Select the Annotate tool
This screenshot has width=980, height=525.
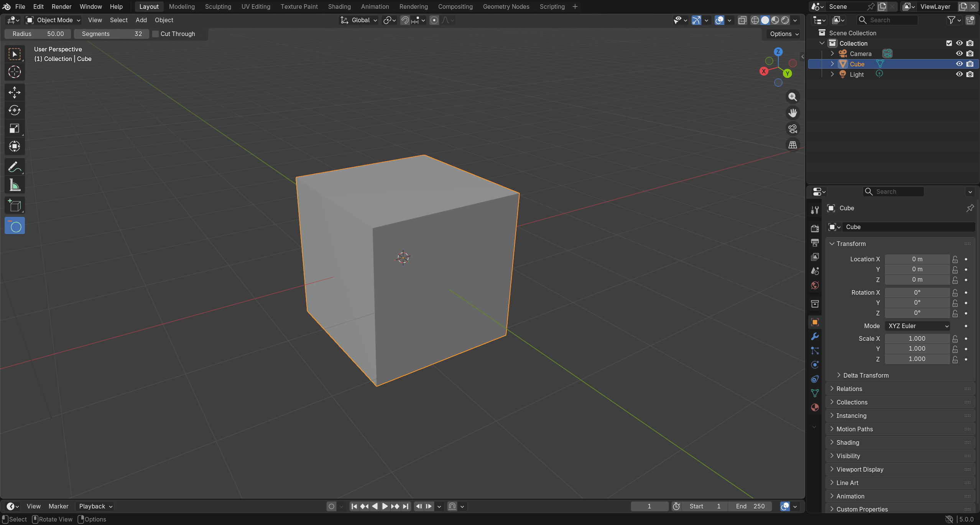(x=15, y=167)
